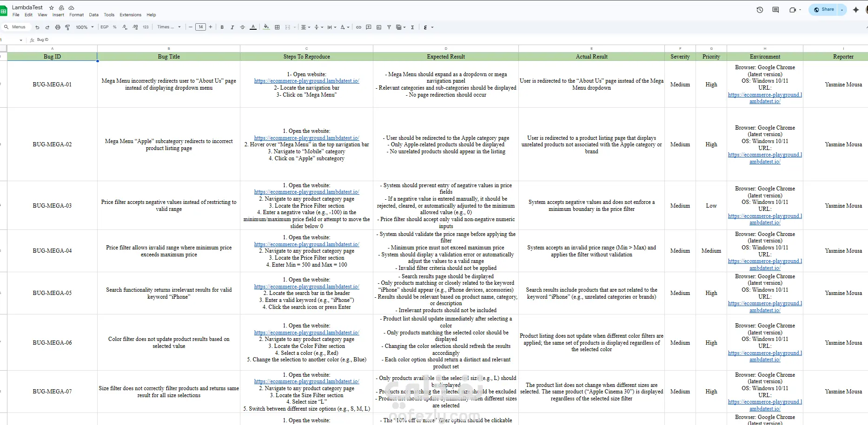
Task: Toggle strikethrough formatting
Action: point(242,27)
